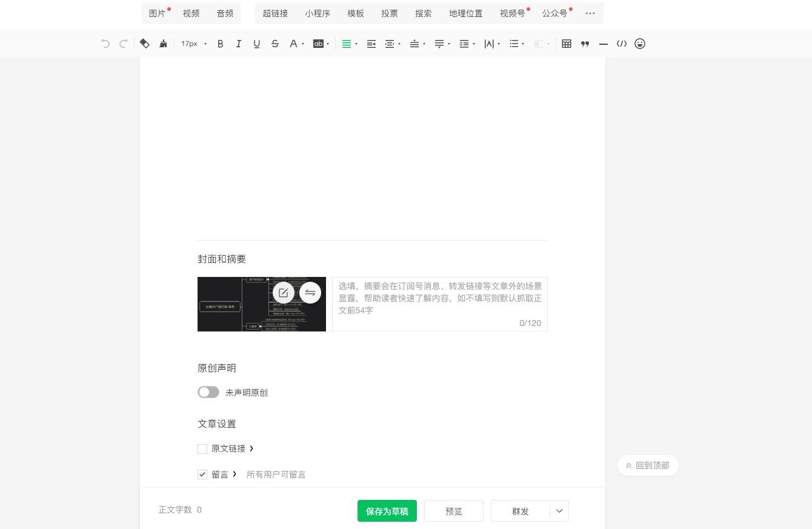Click 模板 in the insert bar

click(x=356, y=13)
